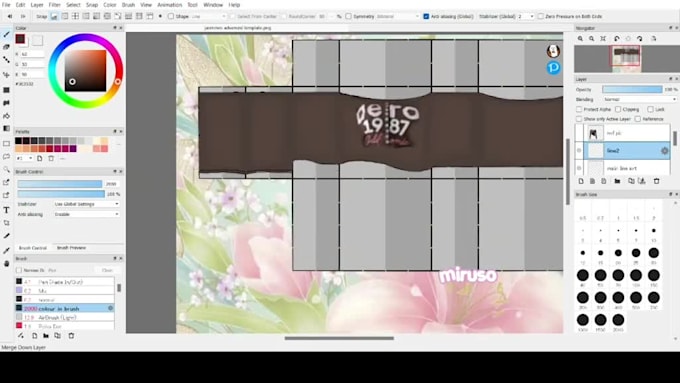Open the Filter menu
The image size is (680, 383).
pos(54,5)
